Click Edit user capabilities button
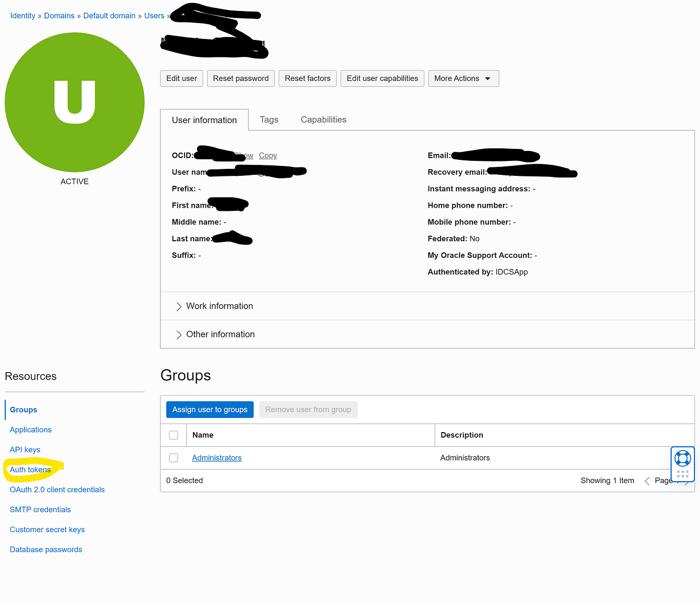The image size is (700, 604). click(x=382, y=78)
